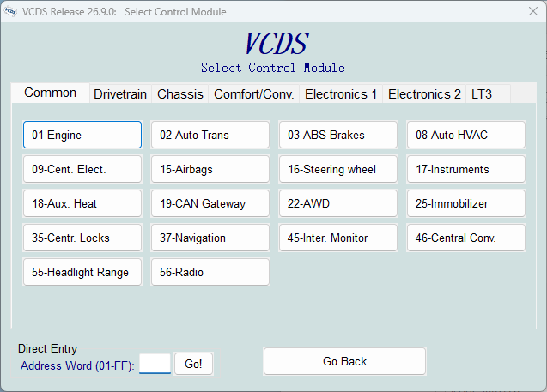This screenshot has height=392, width=547.
Task: Open 09-Cent. Elect. module
Action: coord(82,169)
